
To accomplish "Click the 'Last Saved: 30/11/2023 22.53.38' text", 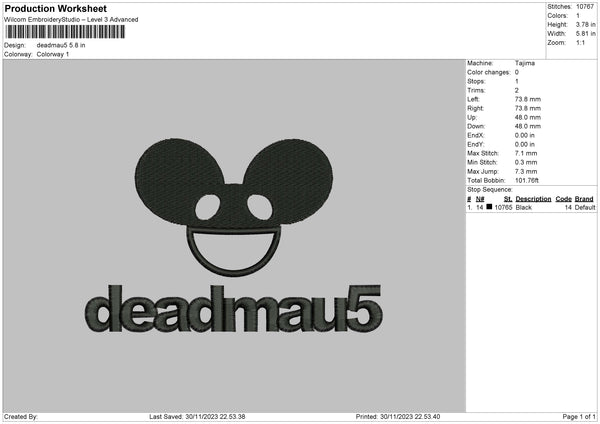I will [197, 417].
